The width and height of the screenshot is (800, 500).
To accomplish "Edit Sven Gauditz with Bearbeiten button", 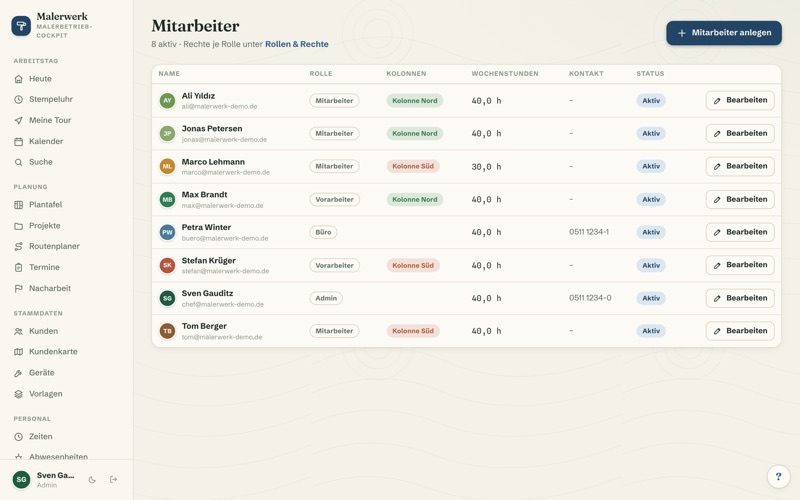I will pyautogui.click(x=740, y=298).
